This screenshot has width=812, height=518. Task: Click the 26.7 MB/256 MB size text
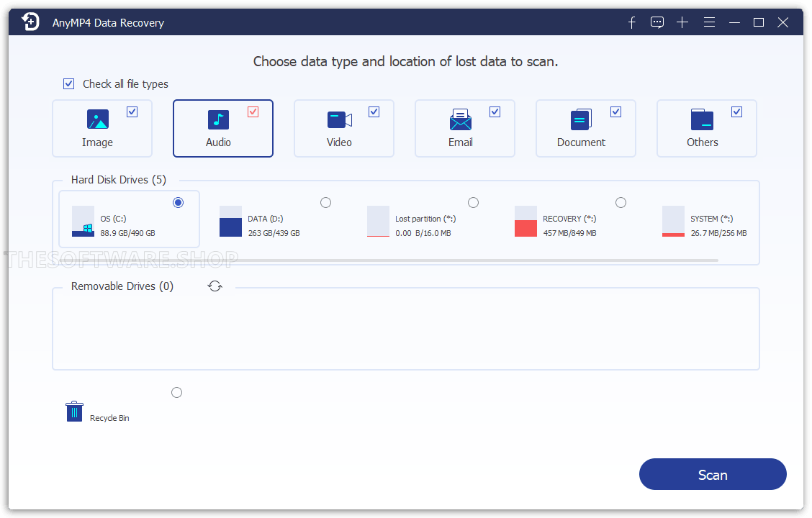click(x=719, y=233)
